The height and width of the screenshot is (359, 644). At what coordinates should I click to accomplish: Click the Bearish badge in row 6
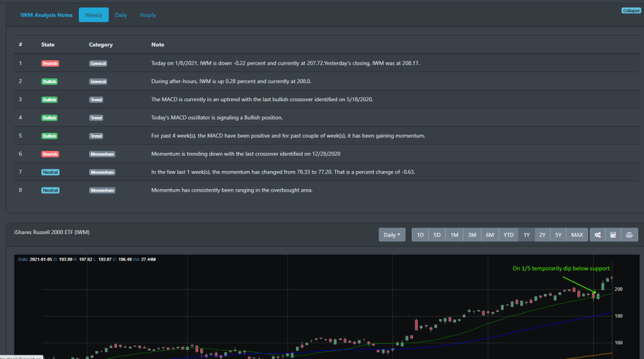pos(50,154)
